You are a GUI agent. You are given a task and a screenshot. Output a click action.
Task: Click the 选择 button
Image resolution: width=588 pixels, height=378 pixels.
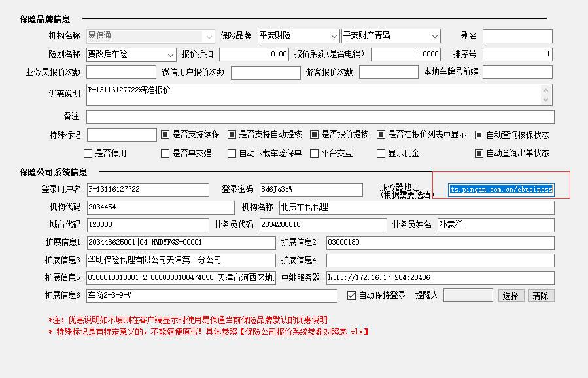tap(511, 296)
